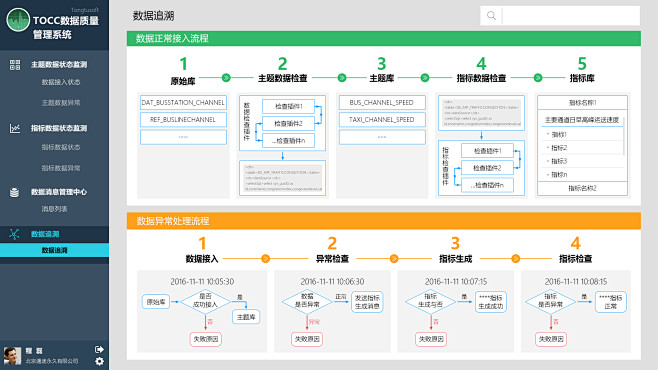Image resolution: width=658 pixels, height=370 pixels.
Task: Click green arrow between 主题数据检查 and 主题库
Action: point(342,78)
